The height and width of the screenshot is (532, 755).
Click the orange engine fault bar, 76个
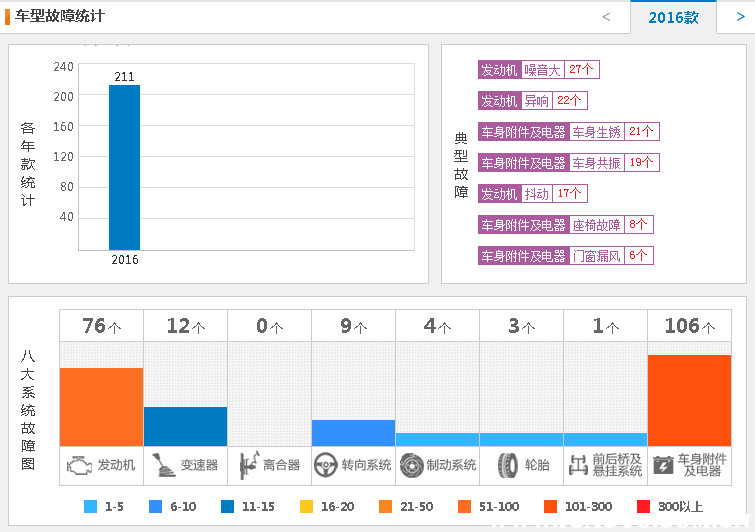101,406
